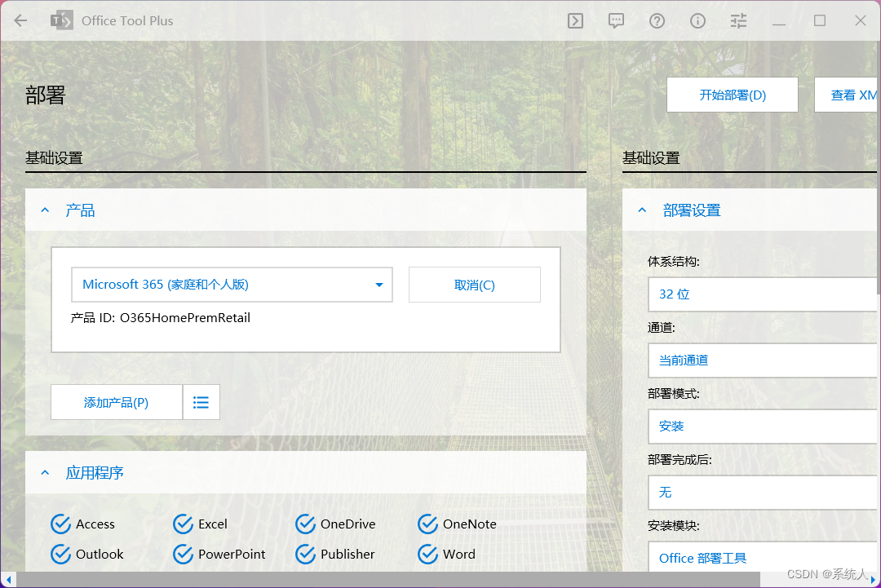Uncheck the OneDrive application
The image size is (881, 588).
(306, 524)
